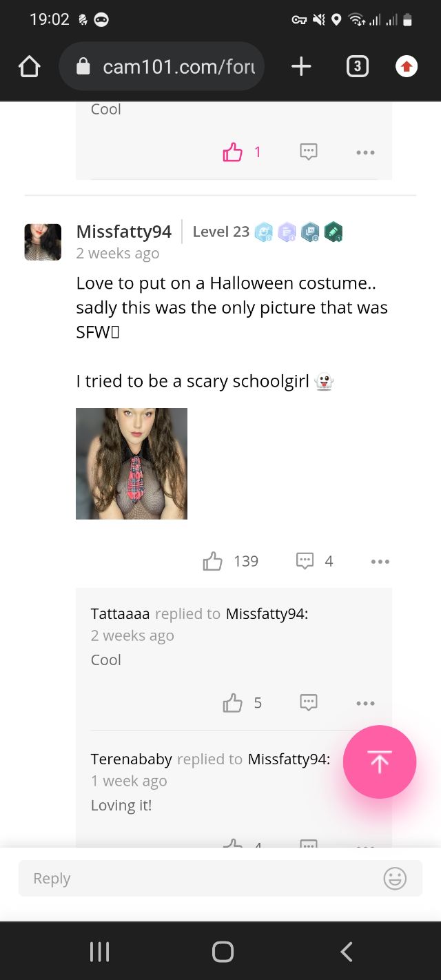Open comments on Missfatty94's post

(305, 562)
